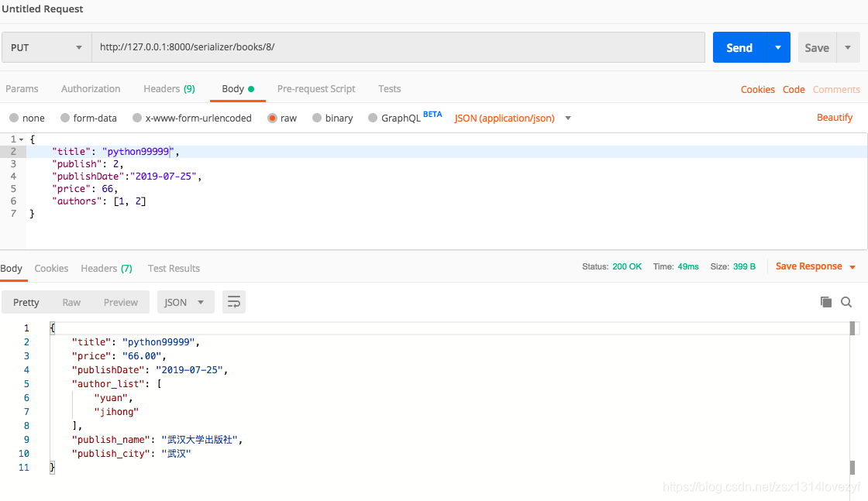Open the Authorization tab
868x501 pixels.
coord(91,88)
